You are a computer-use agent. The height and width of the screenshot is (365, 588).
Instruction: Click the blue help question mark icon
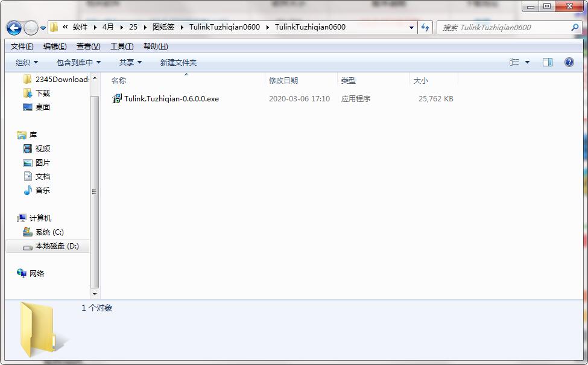569,62
